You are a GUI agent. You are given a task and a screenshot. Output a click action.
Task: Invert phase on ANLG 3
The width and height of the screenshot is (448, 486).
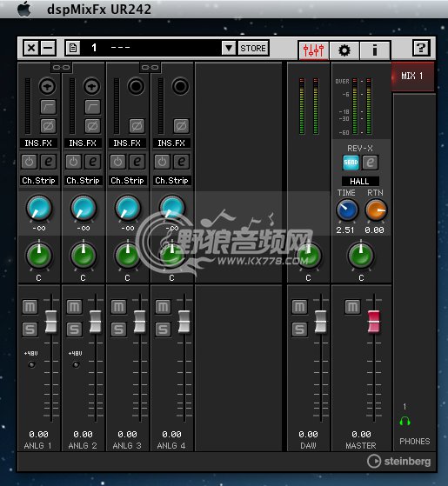[137, 126]
